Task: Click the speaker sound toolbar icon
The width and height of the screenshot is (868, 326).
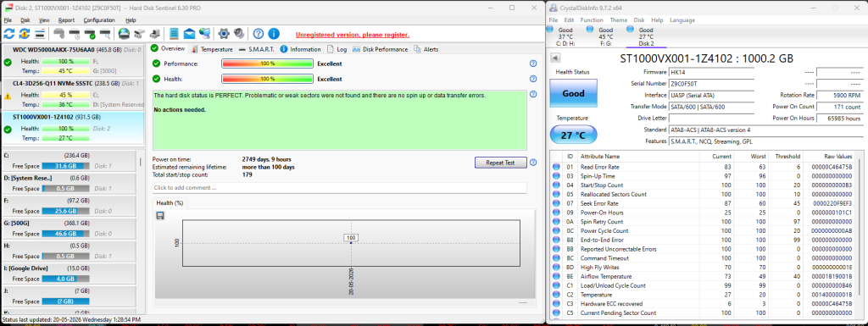Action: [x=239, y=34]
